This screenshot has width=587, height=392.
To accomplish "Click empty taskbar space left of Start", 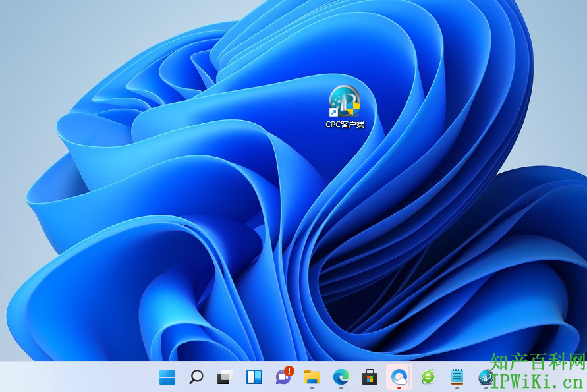I will click(79, 377).
